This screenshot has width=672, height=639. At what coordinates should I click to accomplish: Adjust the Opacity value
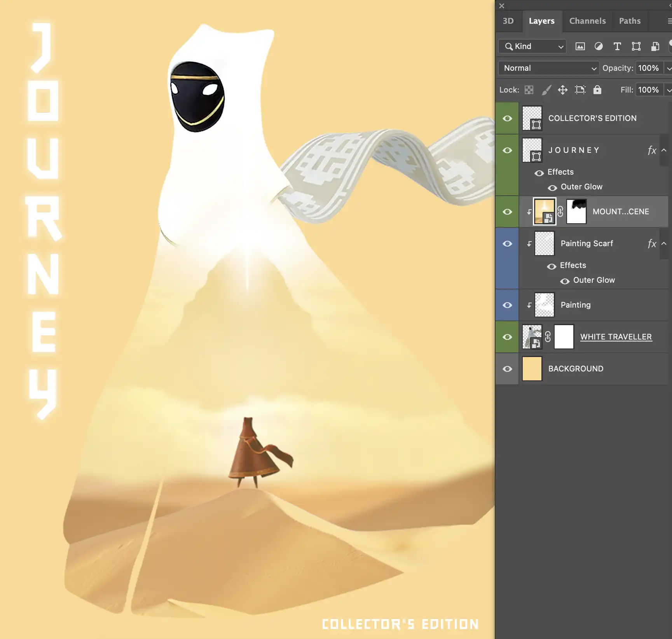click(x=648, y=68)
